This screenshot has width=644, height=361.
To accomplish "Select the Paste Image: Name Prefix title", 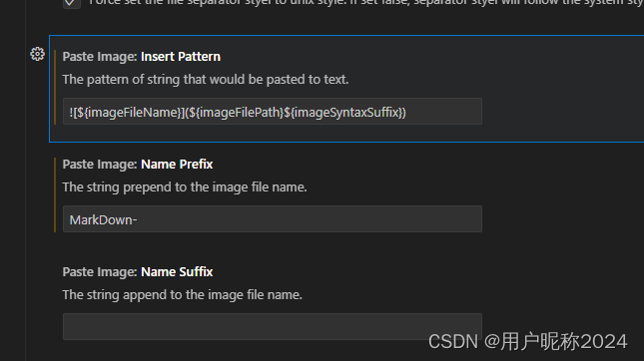I will [x=138, y=165].
